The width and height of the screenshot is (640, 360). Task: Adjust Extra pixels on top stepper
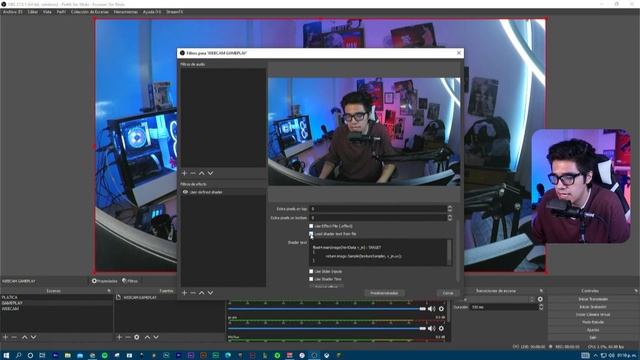click(450, 209)
